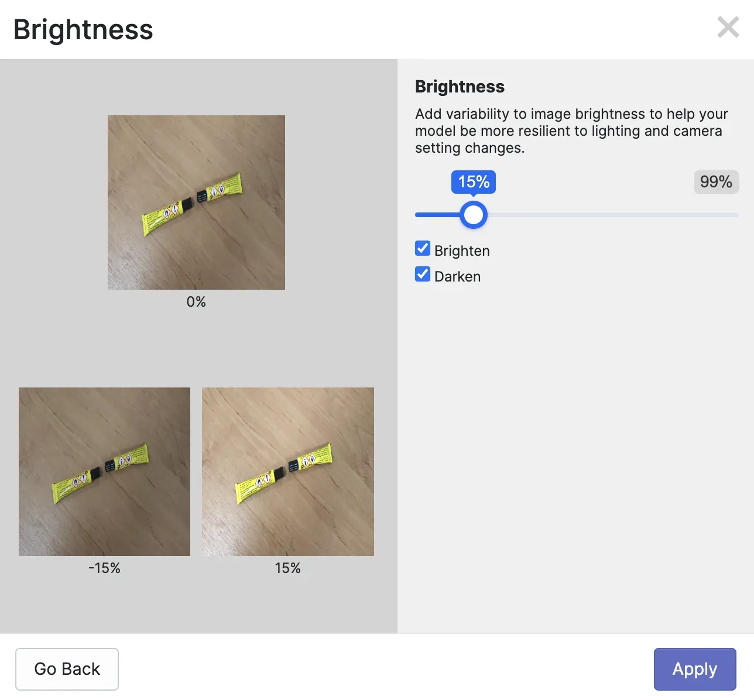Select the darkened -15% preview image
The height and width of the screenshot is (700, 754).
pos(104,472)
